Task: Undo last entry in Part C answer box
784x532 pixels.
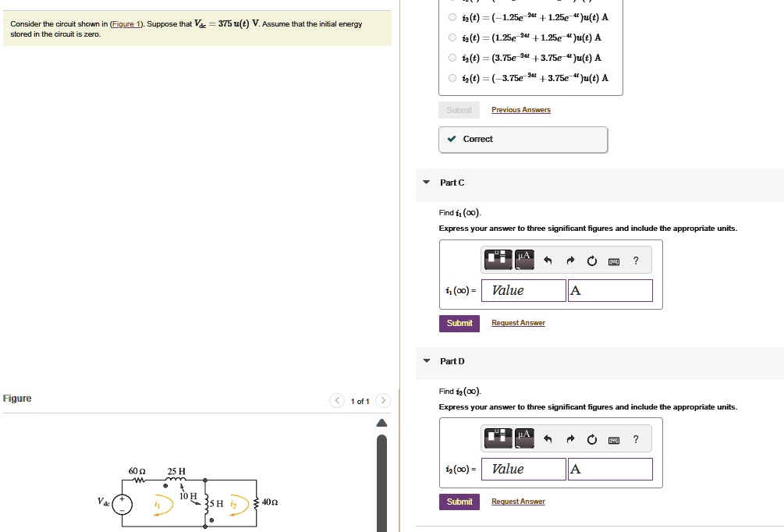Action: (548, 261)
